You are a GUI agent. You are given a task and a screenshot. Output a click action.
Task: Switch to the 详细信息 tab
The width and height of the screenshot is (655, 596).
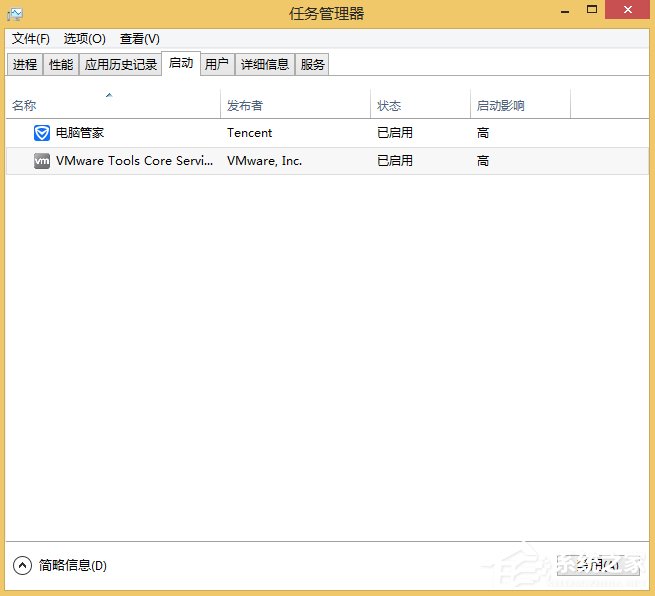point(265,64)
